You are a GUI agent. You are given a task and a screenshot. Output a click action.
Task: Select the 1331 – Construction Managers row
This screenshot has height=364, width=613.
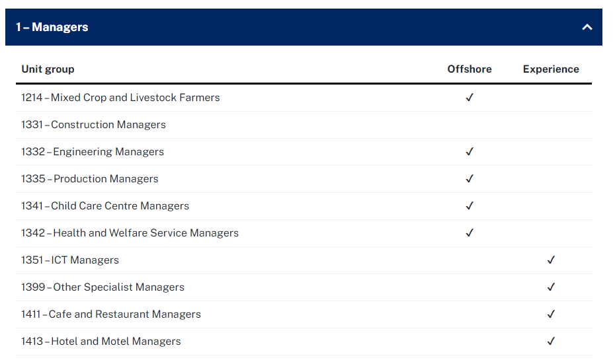click(x=93, y=125)
